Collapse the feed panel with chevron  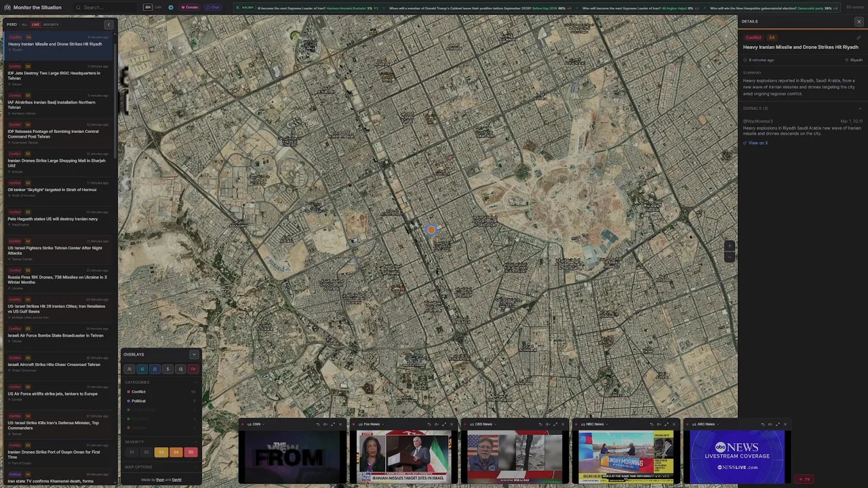coord(108,24)
